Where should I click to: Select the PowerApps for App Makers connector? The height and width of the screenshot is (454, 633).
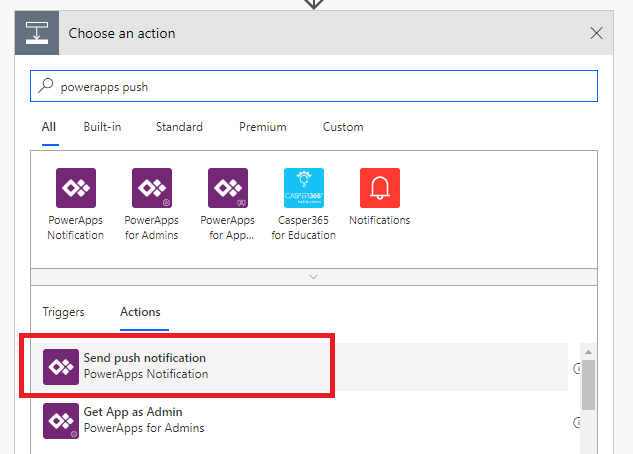point(228,188)
